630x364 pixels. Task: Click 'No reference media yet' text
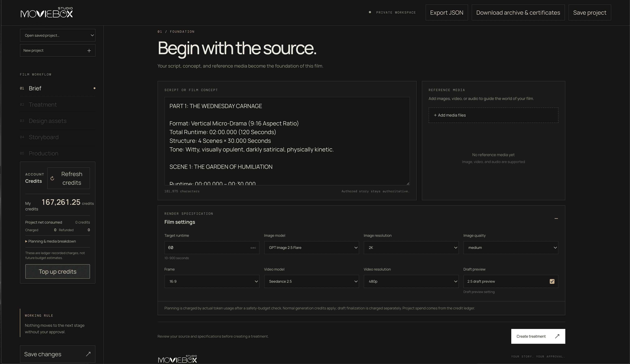coord(493,155)
